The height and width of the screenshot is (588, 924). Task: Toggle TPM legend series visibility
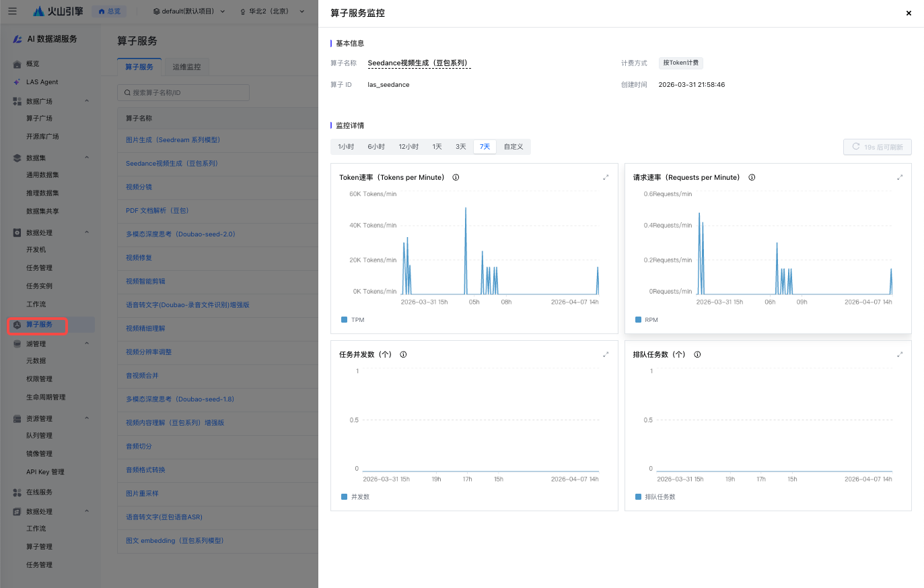click(x=353, y=320)
